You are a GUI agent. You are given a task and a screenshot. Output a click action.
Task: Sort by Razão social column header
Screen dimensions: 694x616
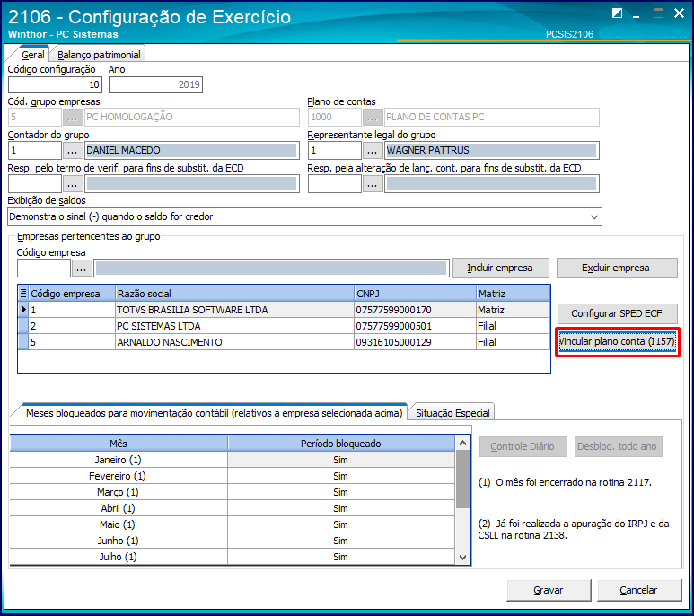pos(234,294)
